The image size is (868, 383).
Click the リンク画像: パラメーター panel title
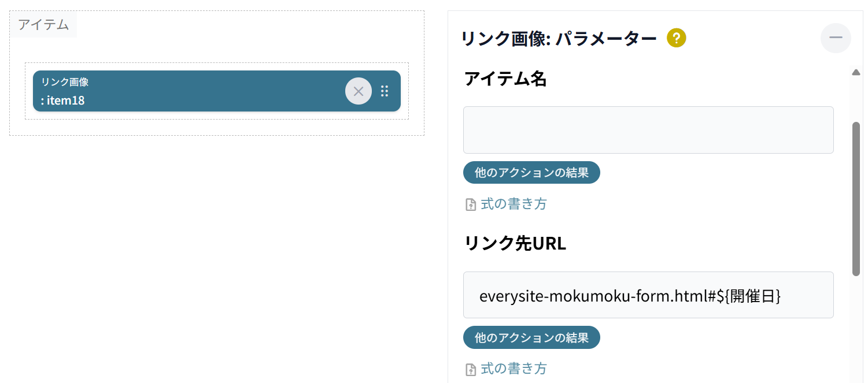point(559,38)
